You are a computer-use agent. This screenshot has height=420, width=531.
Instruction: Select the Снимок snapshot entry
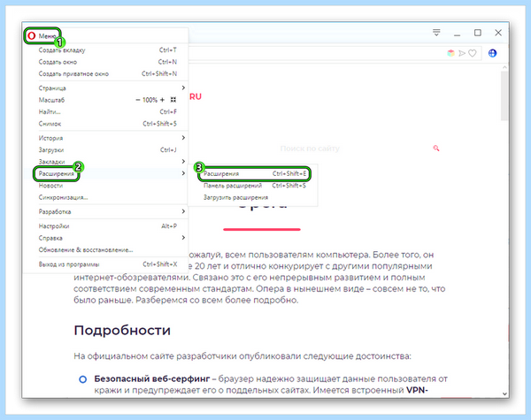pyautogui.click(x=107, y=124)
